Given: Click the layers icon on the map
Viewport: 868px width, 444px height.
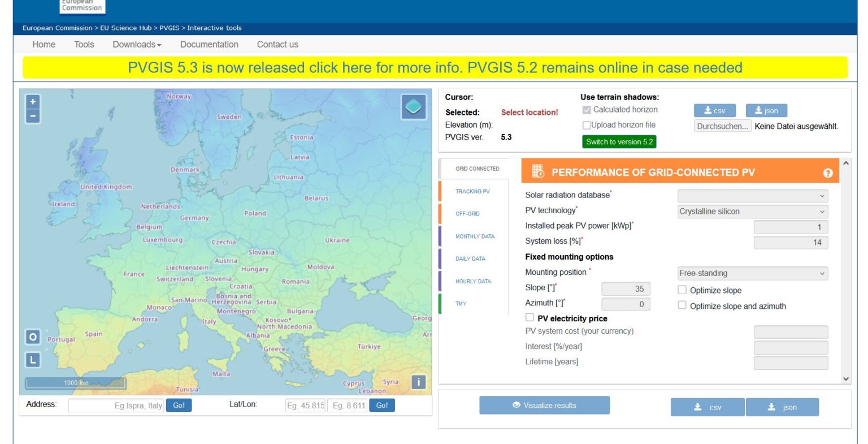Looking at the screenshot, I should point(413,107).
